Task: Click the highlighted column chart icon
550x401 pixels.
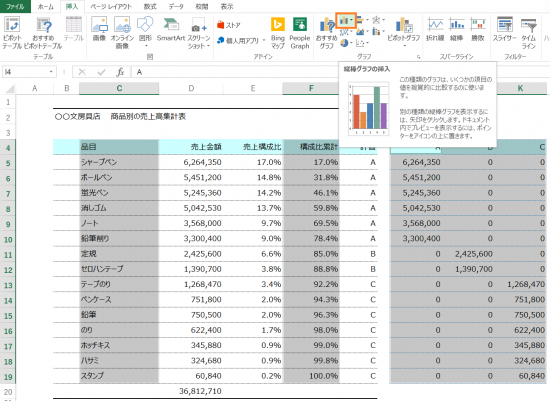Action: coord(346,21)
